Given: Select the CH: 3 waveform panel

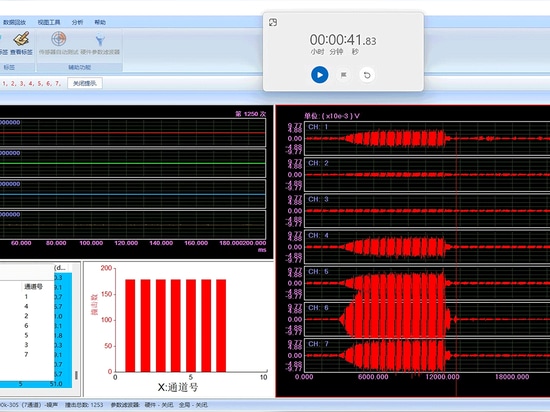Looking at the screenshot, I should click(x=427, y=211).
